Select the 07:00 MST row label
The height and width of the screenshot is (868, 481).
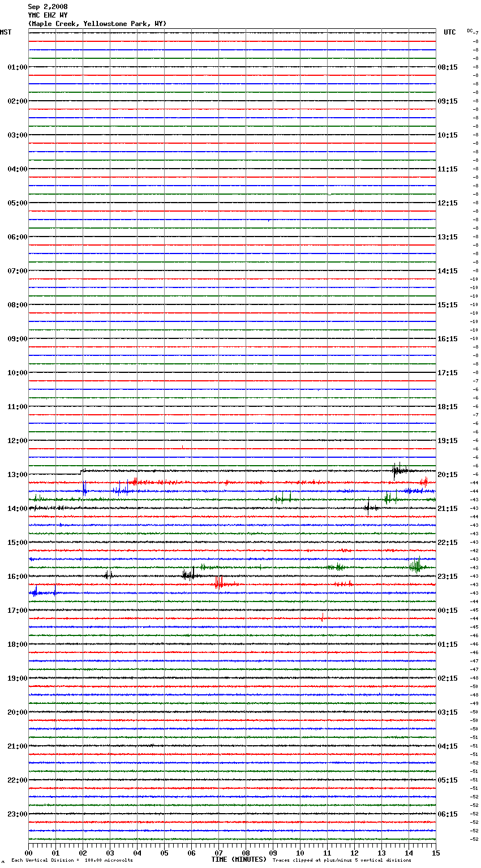click(x=18, y=271)
